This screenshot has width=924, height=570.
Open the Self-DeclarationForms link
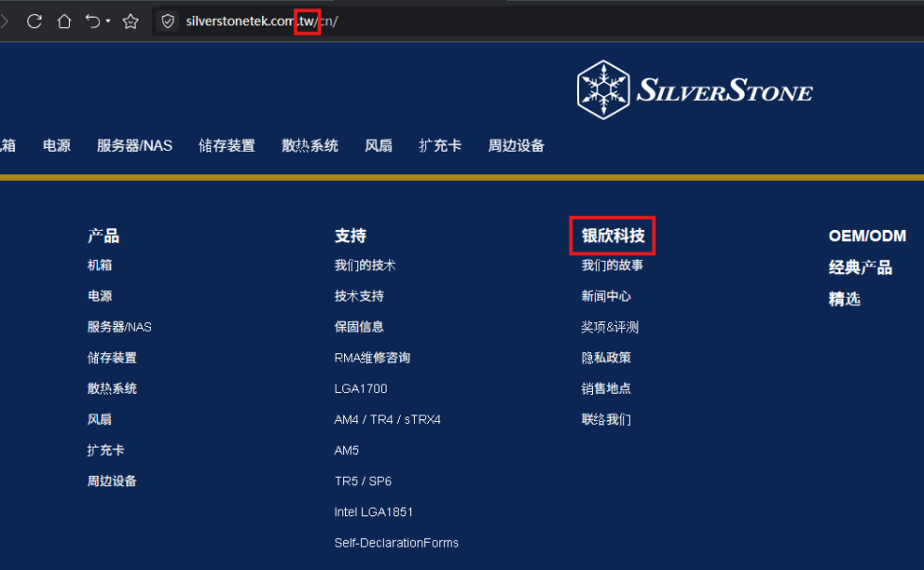[396, 543]
